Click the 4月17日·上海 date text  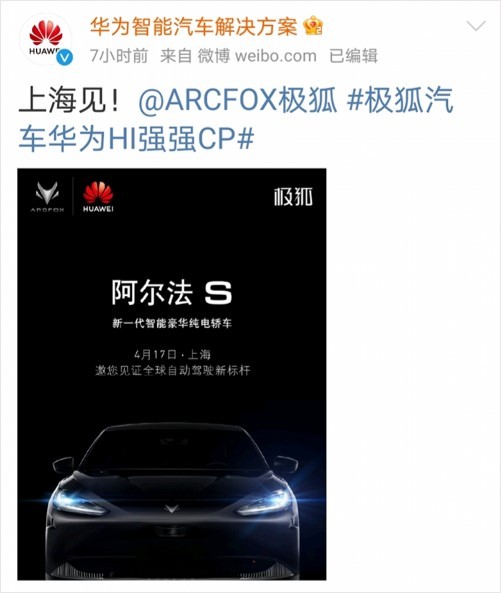click(172, 355)
